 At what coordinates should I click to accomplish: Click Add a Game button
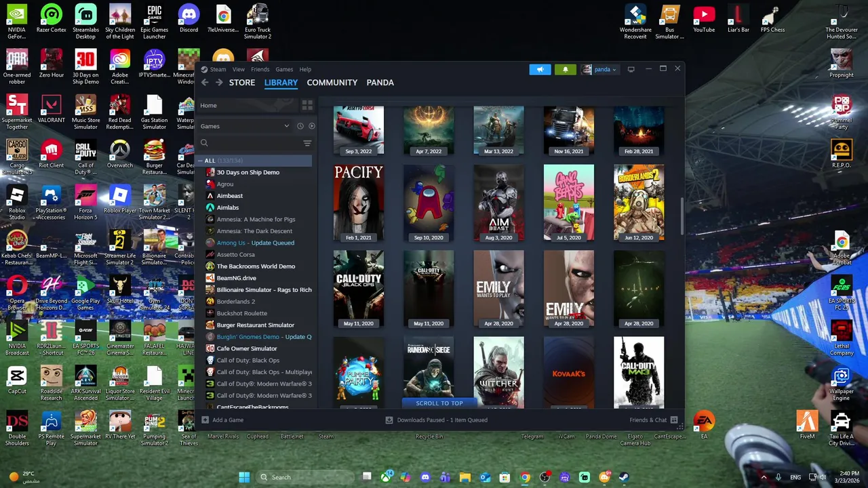tap(222, 420)
